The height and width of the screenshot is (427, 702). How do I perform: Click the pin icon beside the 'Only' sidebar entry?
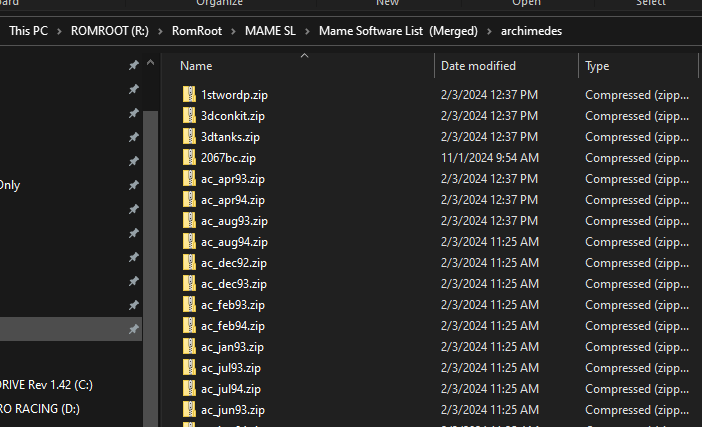133,185
